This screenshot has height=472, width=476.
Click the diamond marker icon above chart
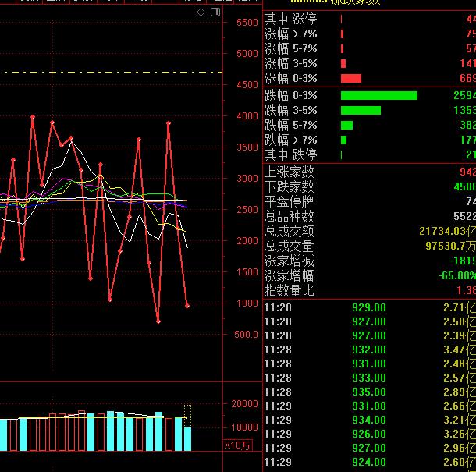(x=201, y=12)
